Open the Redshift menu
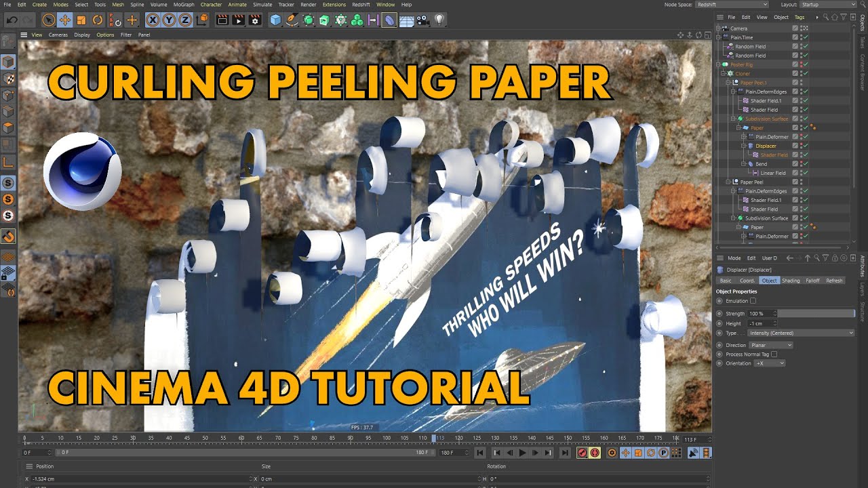This screenshot has height=488, width=868. 361,5
